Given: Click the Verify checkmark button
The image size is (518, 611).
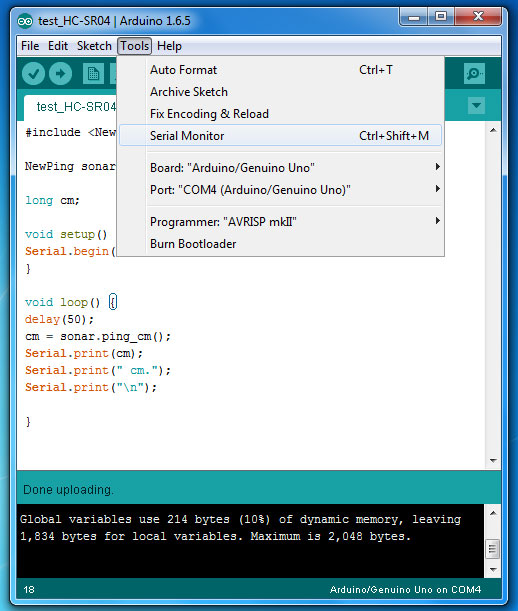Looking at the screenshot, I should pos(34,74).
